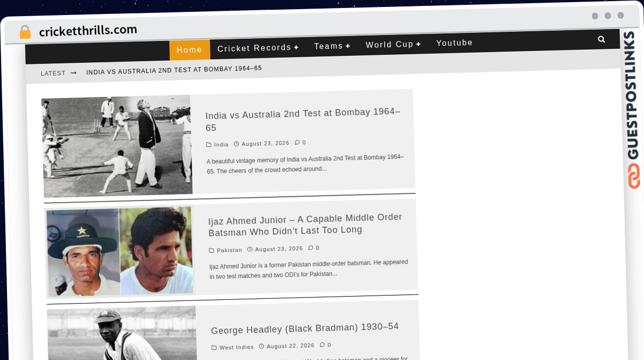Open the Cricket Records menu
This screenshot has width=644, height=360.
254,48
